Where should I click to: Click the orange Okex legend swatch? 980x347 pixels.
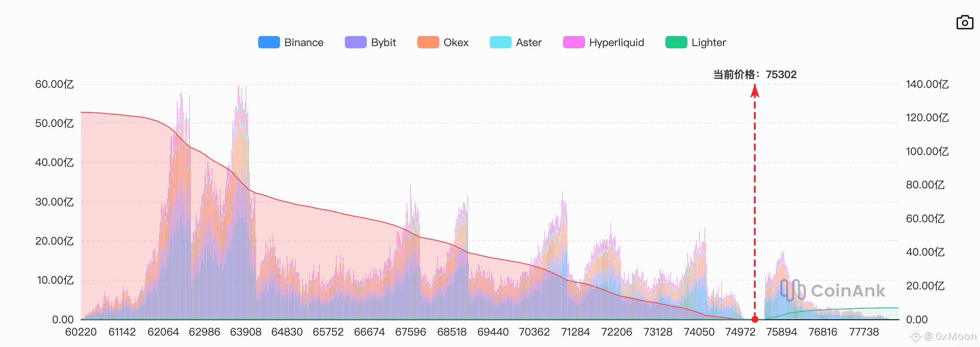[428, 42]
